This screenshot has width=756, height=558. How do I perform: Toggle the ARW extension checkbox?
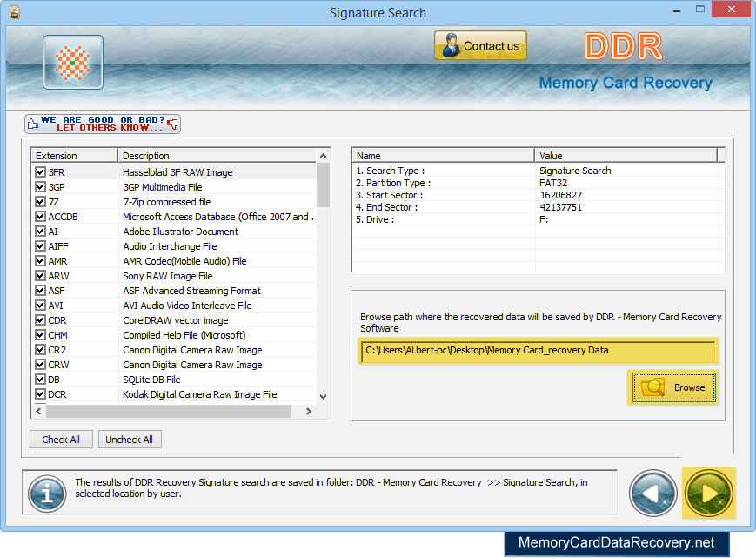tap(41, 276)
